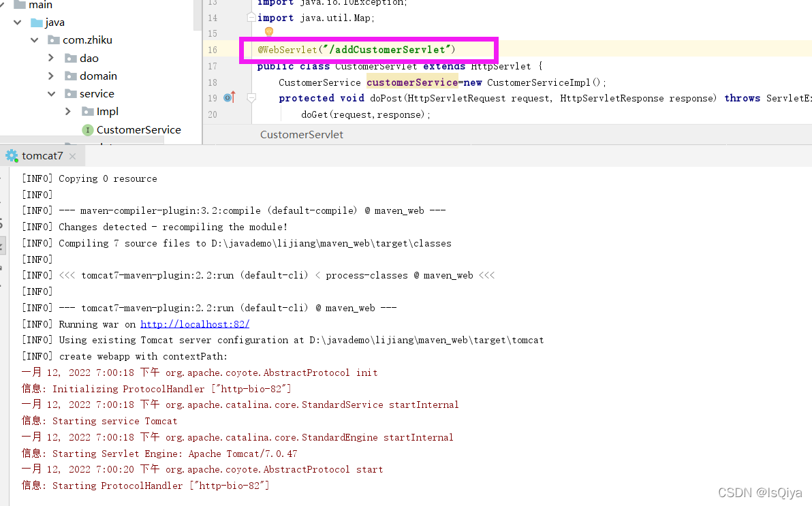Expand the domain package chevron
Viewport: 812px width, 506px height.
pyautogui.click(x=50, y=76)
